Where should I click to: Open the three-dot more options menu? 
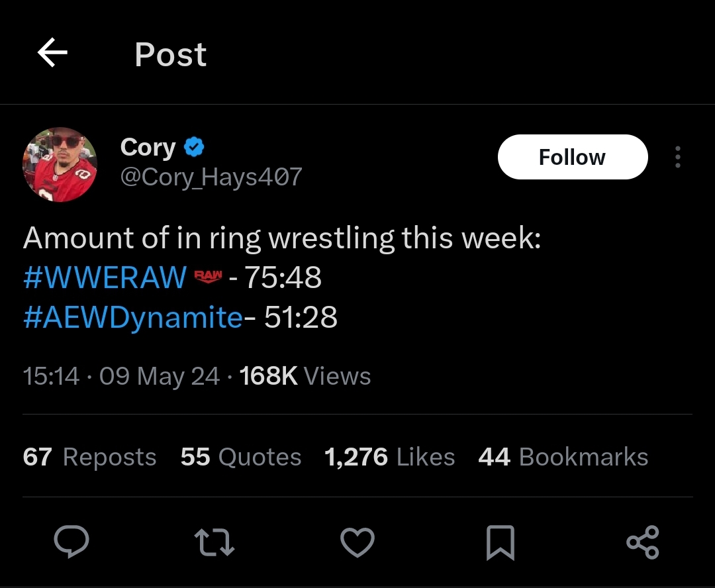click(x=677, y=157)
